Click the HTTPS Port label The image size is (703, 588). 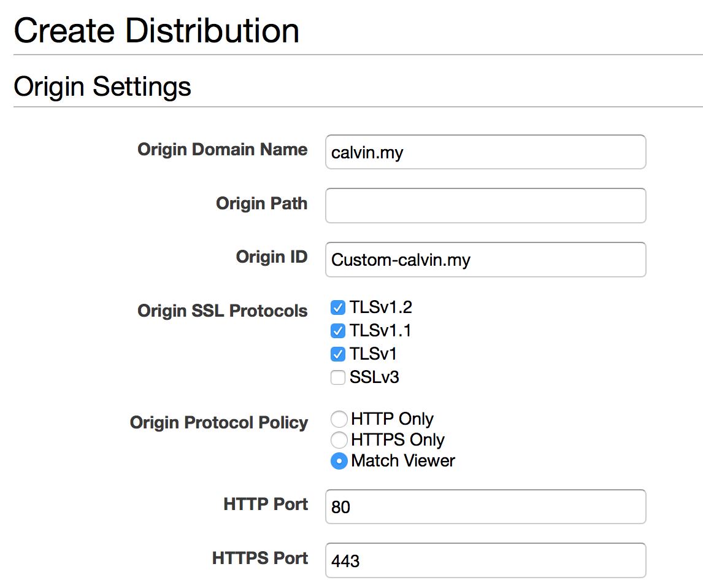click(x=260, y=558)
